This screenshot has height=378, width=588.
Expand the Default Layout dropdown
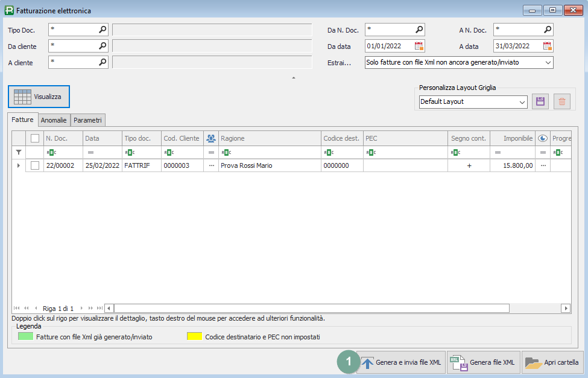coord(522,101)
